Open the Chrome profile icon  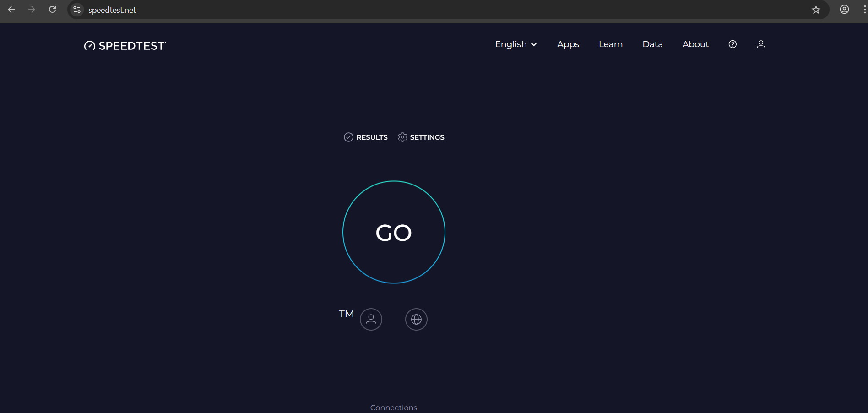tap(844, 10)
